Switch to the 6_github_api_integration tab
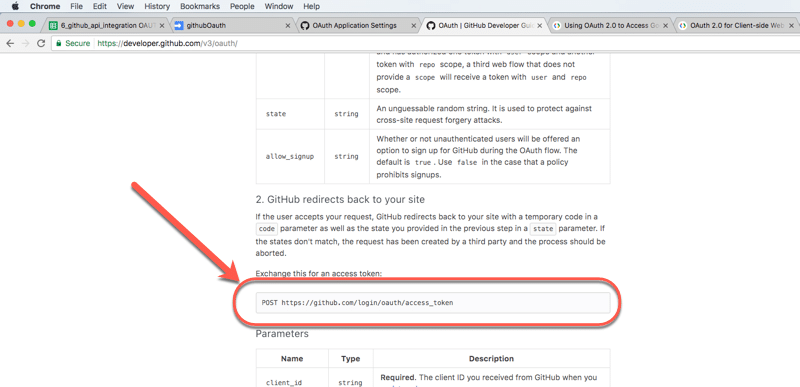This screenshot has height=387, width=800. [106, 25]
